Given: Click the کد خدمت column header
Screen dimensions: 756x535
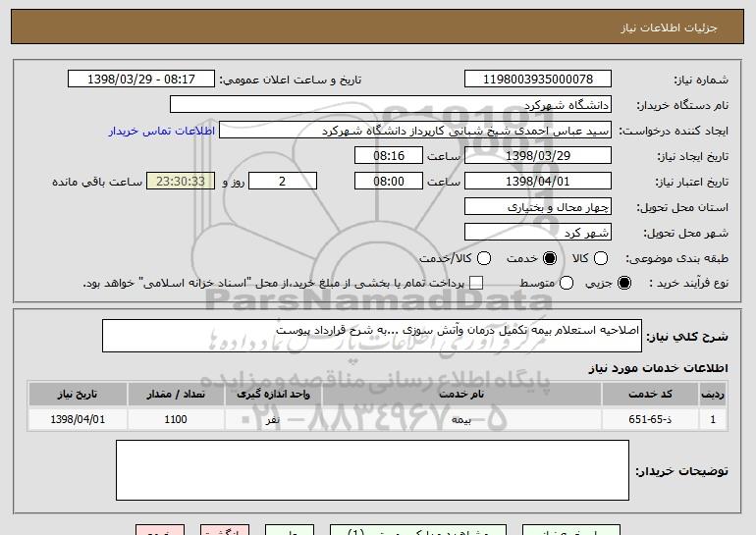Looking at the screenshot, I should (x=650, y=395).
